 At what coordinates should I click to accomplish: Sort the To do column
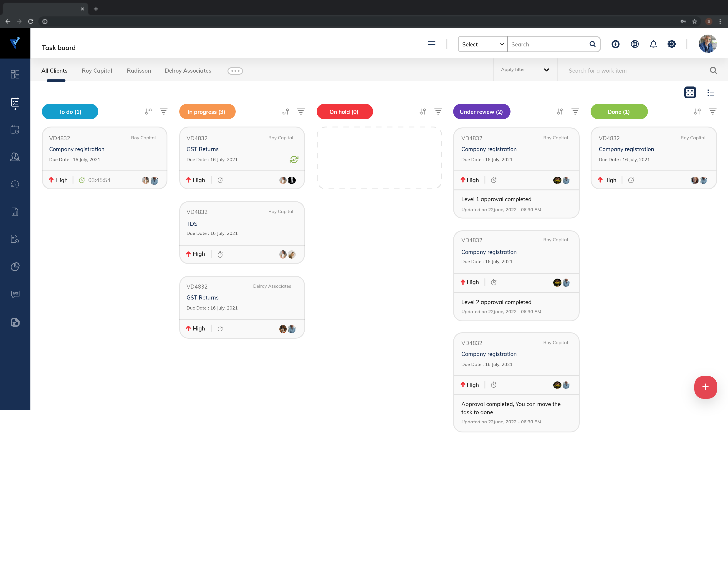[148, 112]
